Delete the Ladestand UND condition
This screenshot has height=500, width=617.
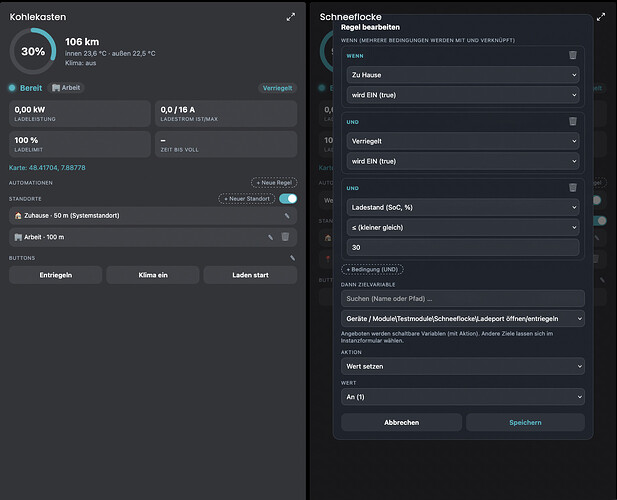click(x=573, y=188)
